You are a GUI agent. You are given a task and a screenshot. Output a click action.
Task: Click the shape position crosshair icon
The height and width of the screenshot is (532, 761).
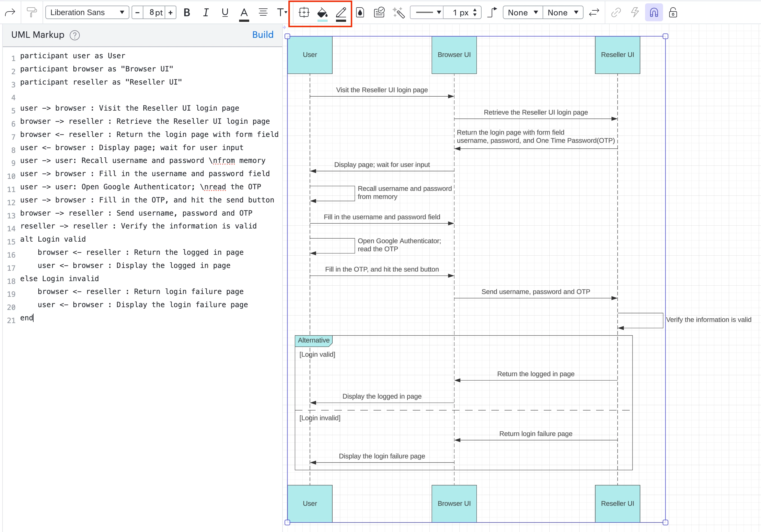pyautogui.click(x=304, y=13)
